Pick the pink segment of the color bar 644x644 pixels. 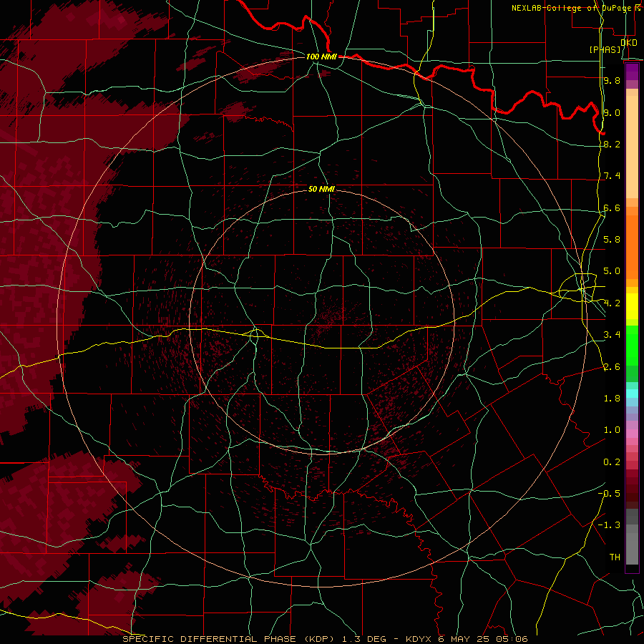pos(632,434)
